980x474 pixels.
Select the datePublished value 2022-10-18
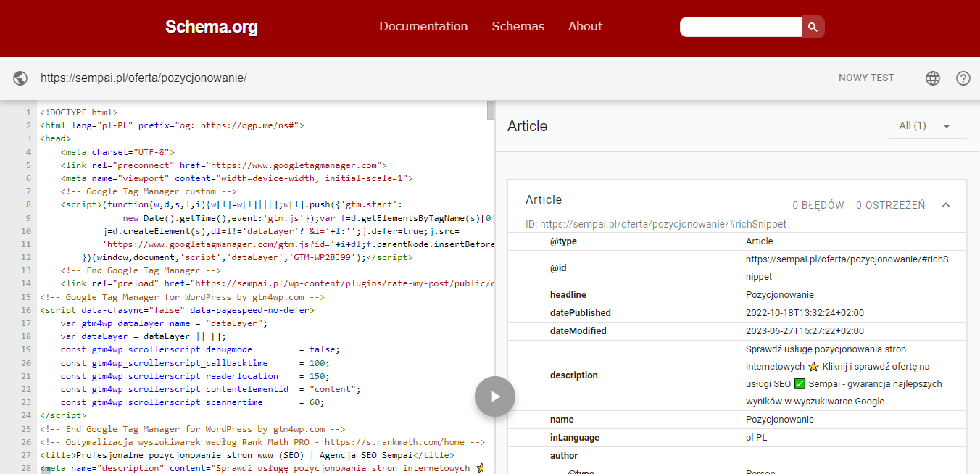805,313
